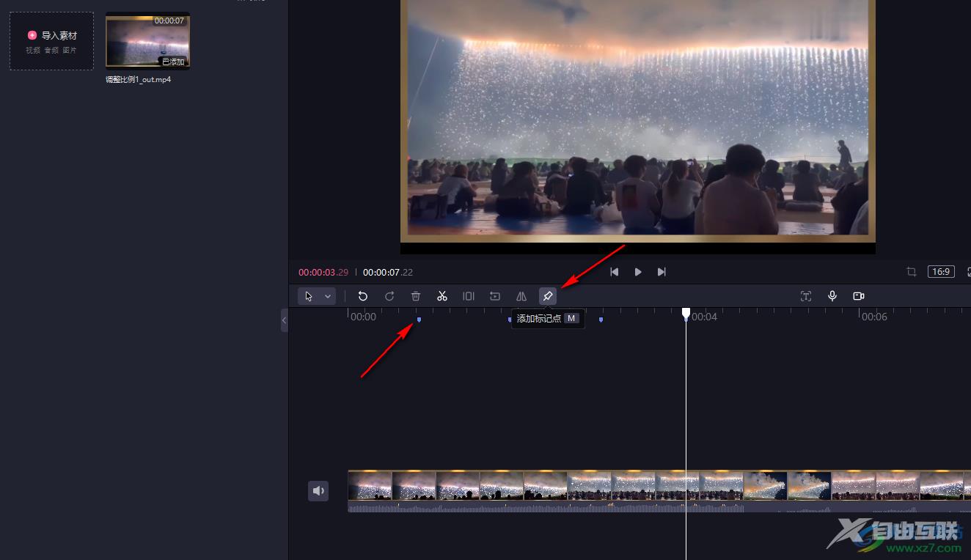The height and width of the screenshot is (560, 971).
Task: Open the selection tool dropdown arrow
Action: (x=328, y=296)
